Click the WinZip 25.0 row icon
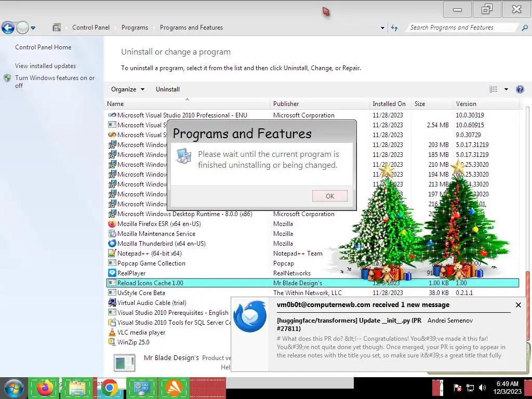 tap(112, 342)
